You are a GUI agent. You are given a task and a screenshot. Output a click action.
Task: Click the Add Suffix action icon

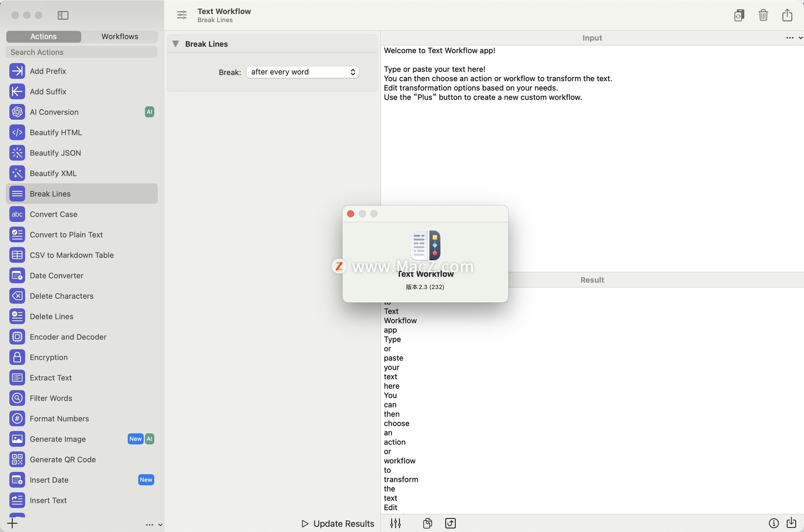click(17, 92)
